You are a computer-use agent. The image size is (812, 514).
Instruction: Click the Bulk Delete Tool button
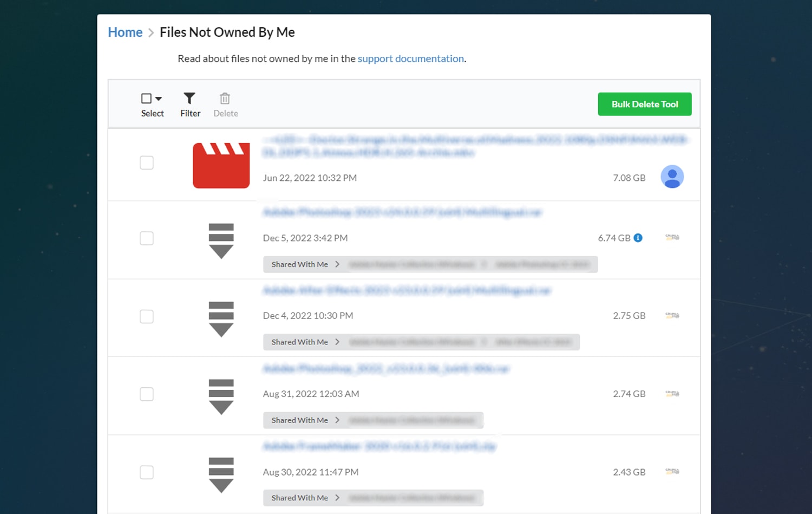[644, 104]
